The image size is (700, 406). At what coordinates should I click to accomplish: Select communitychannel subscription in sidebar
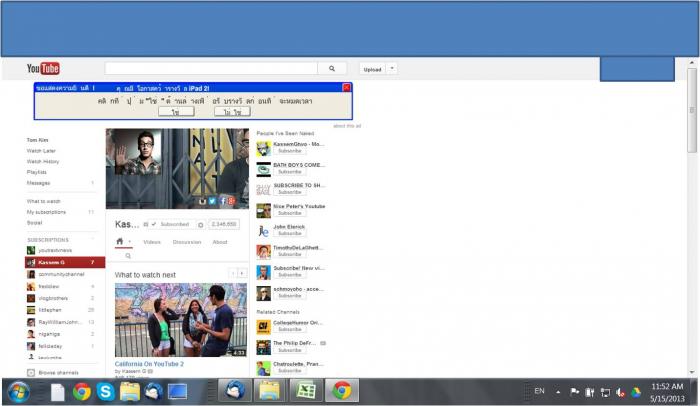[61, 274]
